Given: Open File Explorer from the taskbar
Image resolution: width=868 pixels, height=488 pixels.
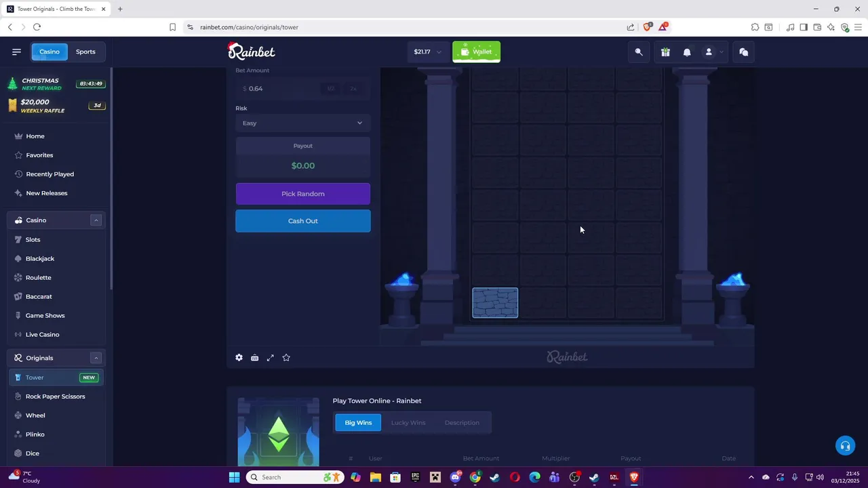Looking at the screenshot, I should pyautogui.click(x=375, y=477).
